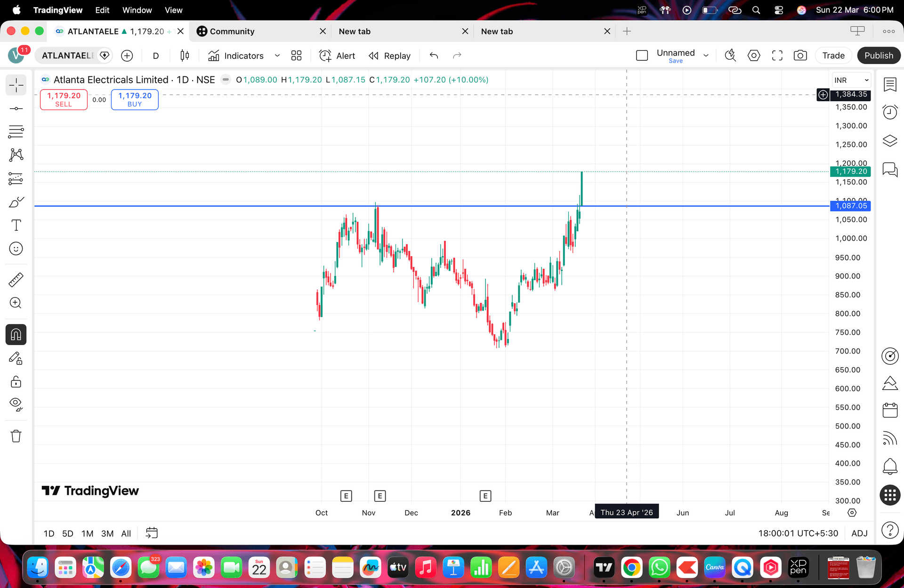Open the Indicators dialog

236,56
